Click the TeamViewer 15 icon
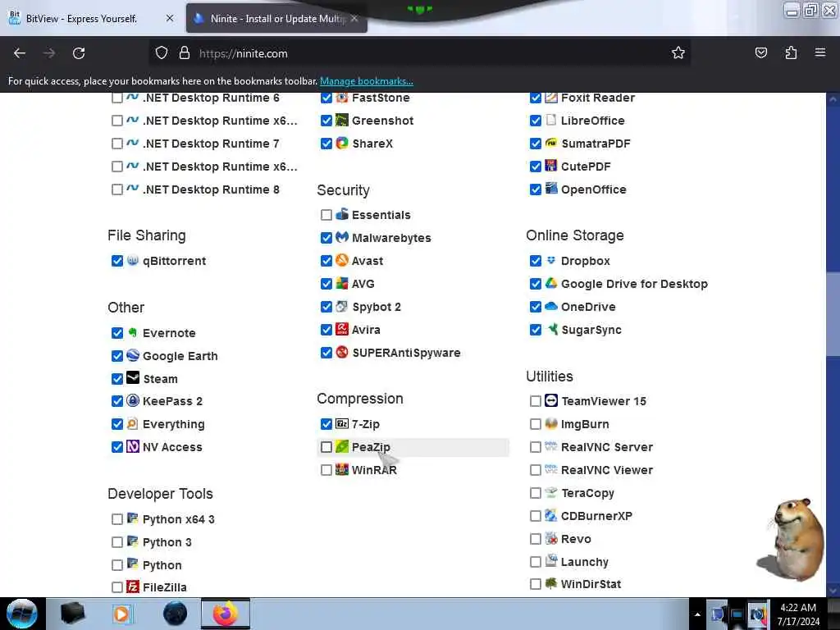 click(x=551, y=400)
